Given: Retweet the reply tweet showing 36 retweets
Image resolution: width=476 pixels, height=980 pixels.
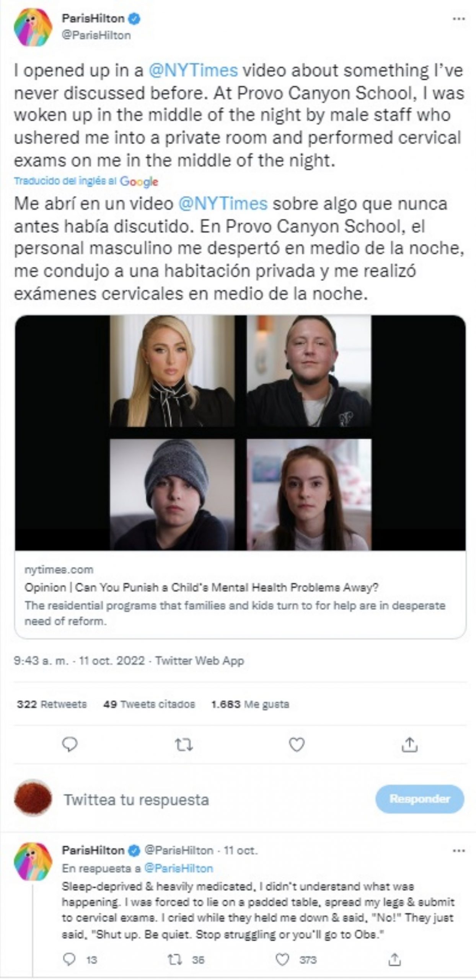Looking at the screenshot, I should coord(174,959).
